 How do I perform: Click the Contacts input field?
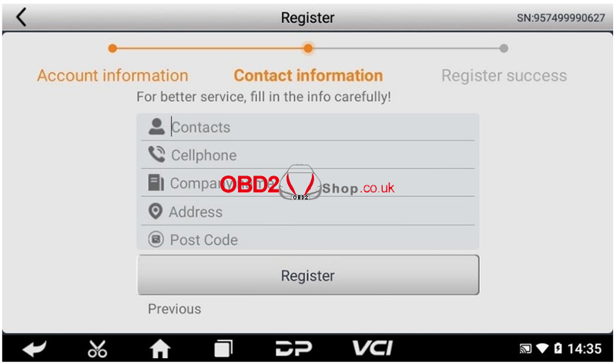tap(308, 127)
